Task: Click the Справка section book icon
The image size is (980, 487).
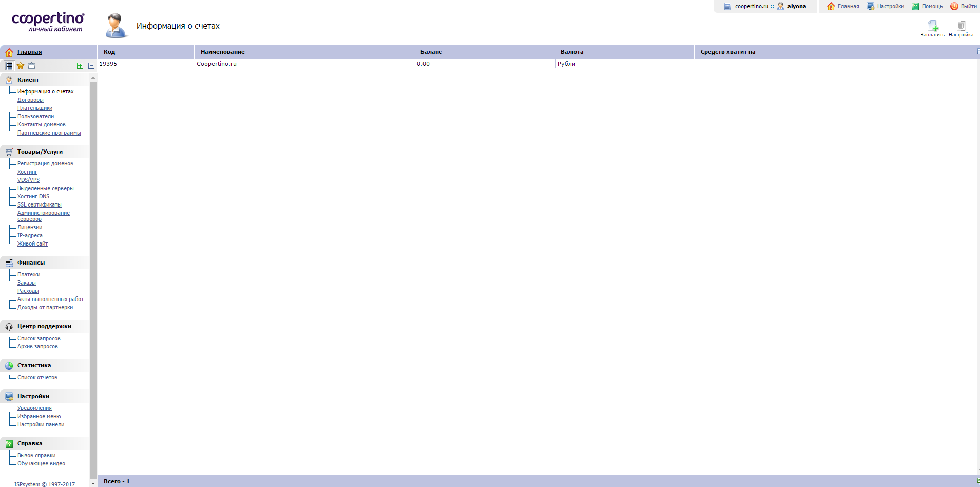Action: pos(9,443)
